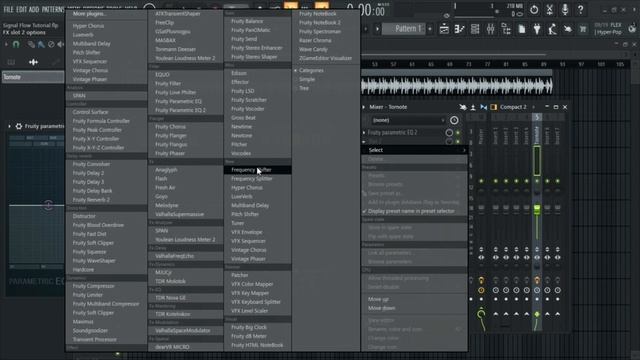Expand the Select submenu
This screenshot has height=360, width=640.
[414, 150]
